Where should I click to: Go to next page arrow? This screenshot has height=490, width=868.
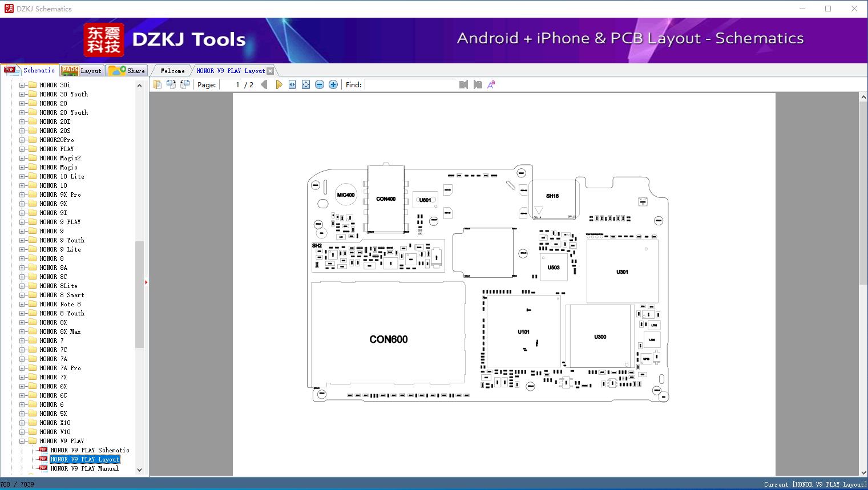coord(278,84)
